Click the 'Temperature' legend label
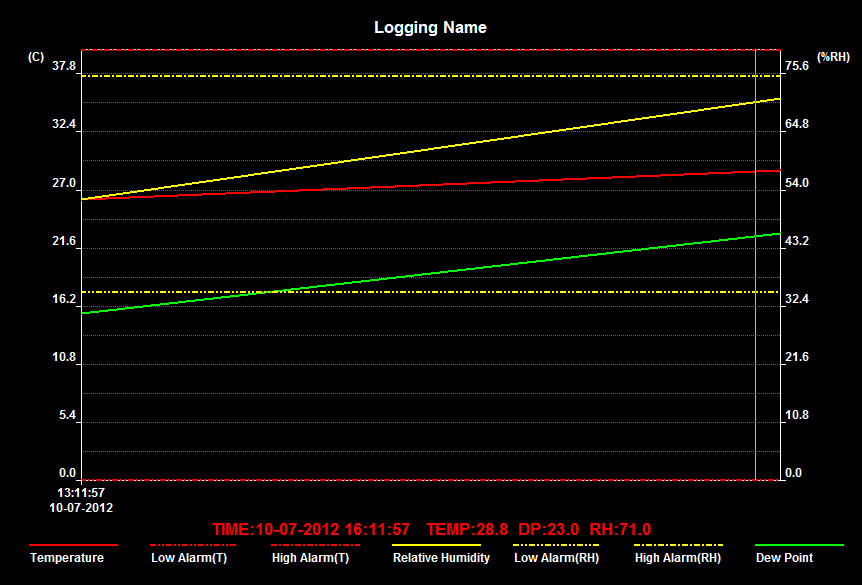The image size is (862, 585). [67, 558]
